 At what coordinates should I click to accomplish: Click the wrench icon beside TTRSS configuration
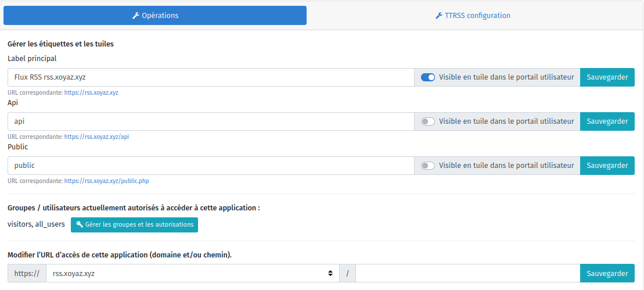[439, 16]
